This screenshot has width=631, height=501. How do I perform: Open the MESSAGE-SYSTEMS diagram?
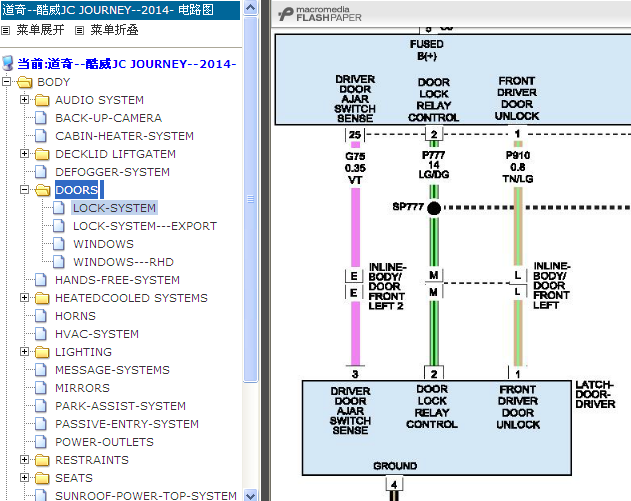coord(112,370)
